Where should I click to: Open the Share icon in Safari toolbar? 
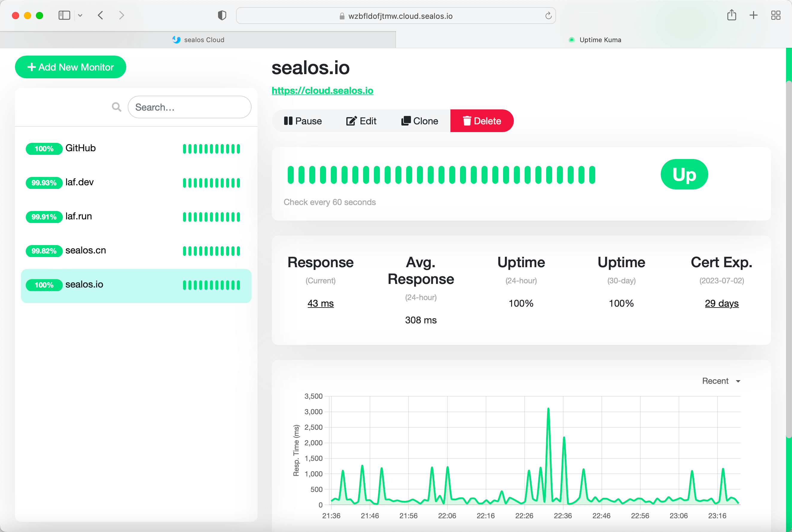coord(732,15)
